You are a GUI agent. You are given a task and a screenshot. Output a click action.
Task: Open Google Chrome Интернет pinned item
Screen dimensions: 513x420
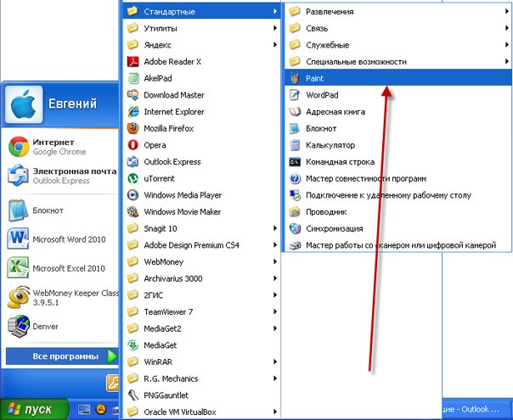[60, 147]
